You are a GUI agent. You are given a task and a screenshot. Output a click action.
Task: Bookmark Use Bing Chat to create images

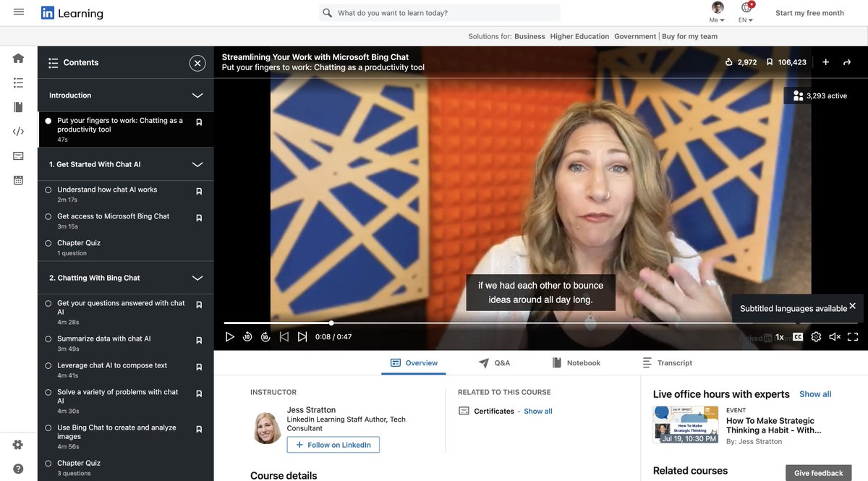tap(199, 429)
